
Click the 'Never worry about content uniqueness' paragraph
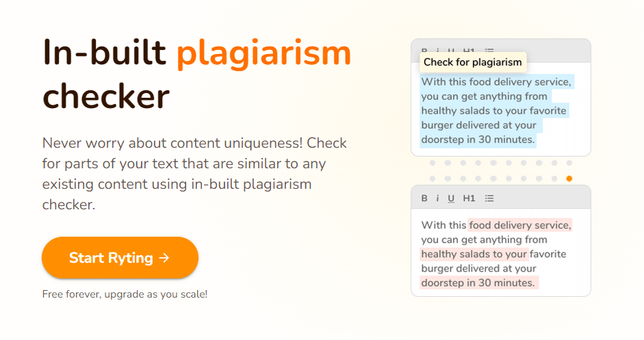(x=194, y=174)
